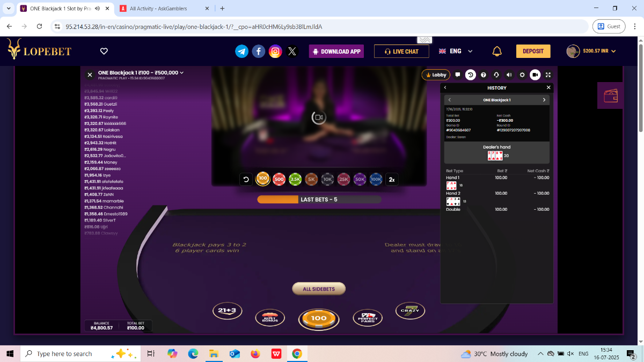Image resolution: width=644 pixels, height=362 pixels.
Task: Open the game help question mark icon
Action: pyautogui.click(x=484, y=75)
